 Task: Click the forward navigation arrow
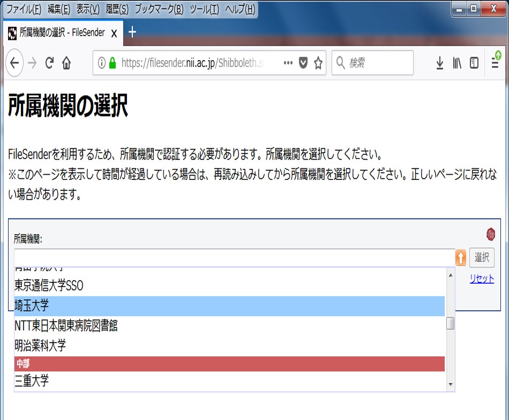pos(32,63)
